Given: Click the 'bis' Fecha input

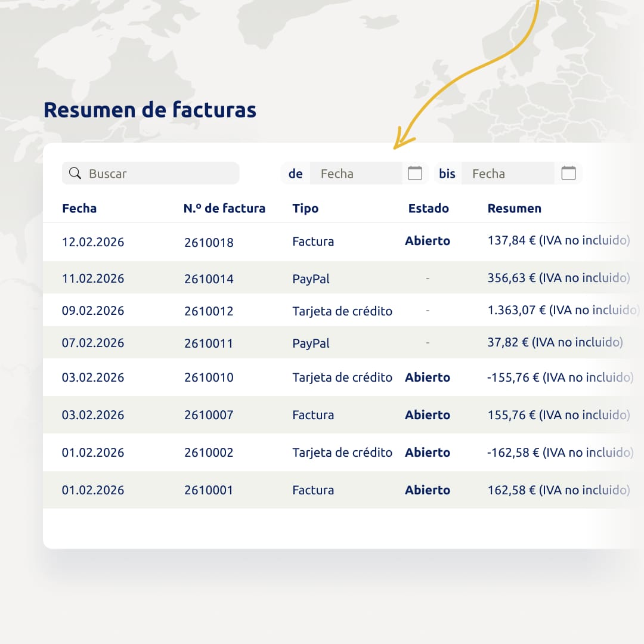Looking at the screenshot, I should click(x=508, y=174).
